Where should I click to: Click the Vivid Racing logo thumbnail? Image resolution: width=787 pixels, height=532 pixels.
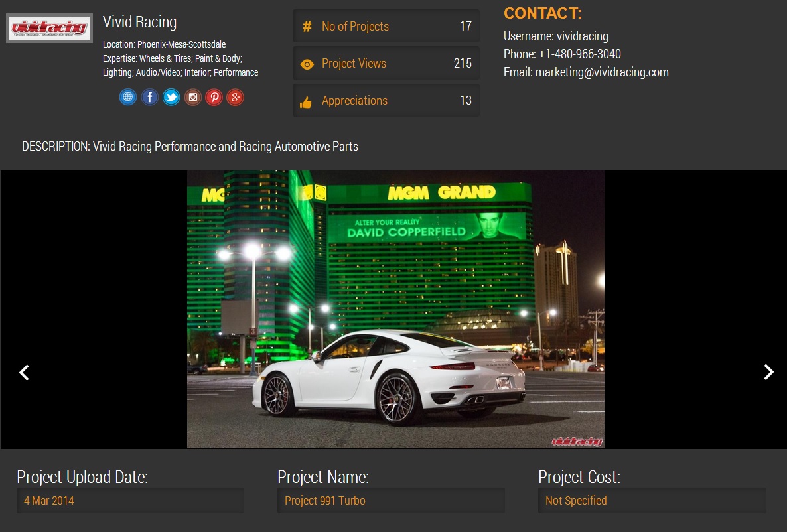click(x=49, y=29)
